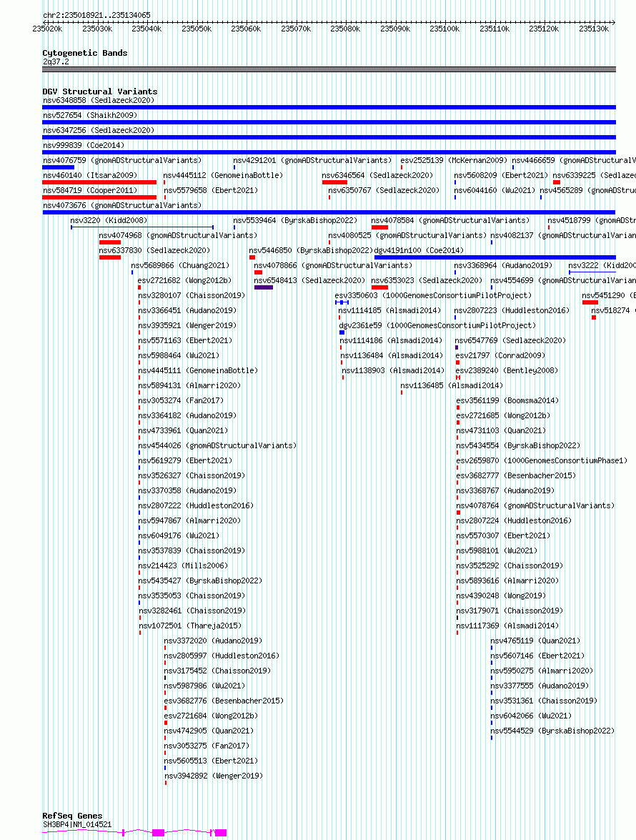Click nsv6548413 (Sedlazeck2020) label
The height and width of the screenshot is (840, 636).
coord(309,280)
